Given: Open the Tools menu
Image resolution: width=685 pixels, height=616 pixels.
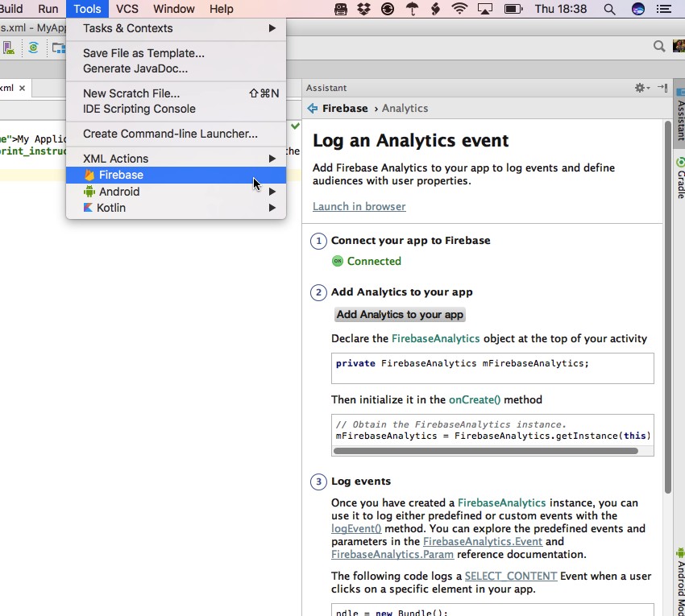Looking at the screenshot, I should (x=87, y=9).
